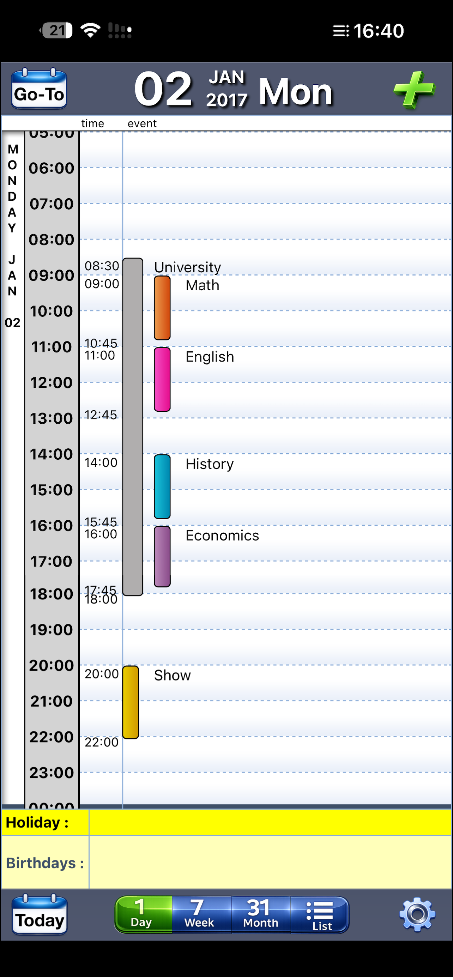Select the purple Economics event bar
This screenshot has width=453, height=980.
162,557
